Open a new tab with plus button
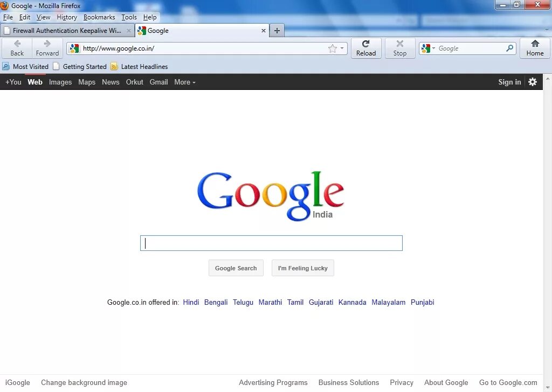This screenshot has width=552, height=392. 277,31
